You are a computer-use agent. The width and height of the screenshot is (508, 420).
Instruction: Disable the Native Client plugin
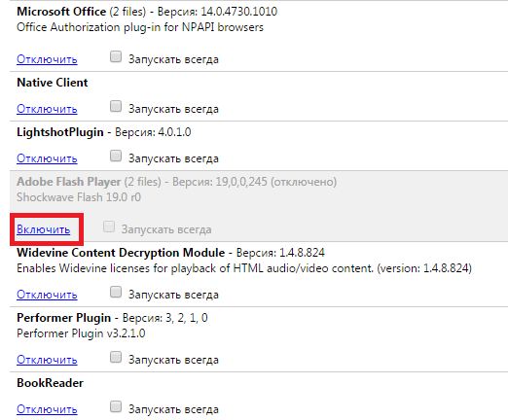click(x=47, y=109)
